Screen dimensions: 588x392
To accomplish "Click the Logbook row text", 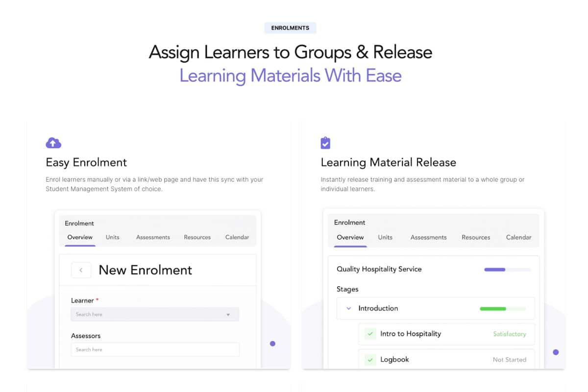I will [394, 360].
